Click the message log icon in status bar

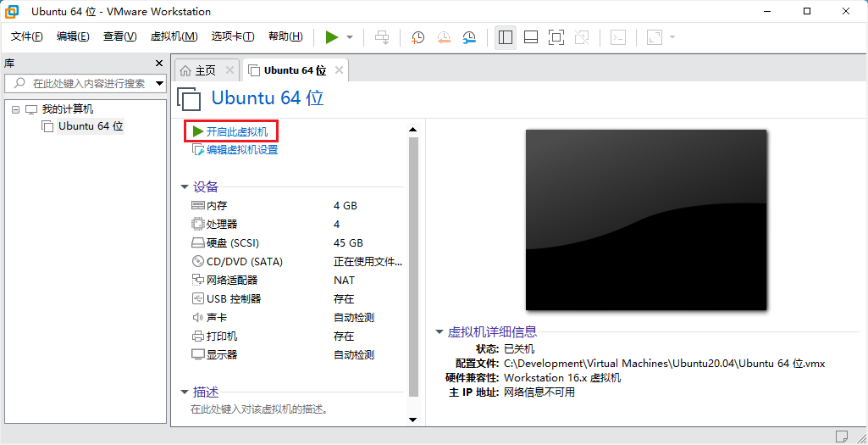click(842, 436)
